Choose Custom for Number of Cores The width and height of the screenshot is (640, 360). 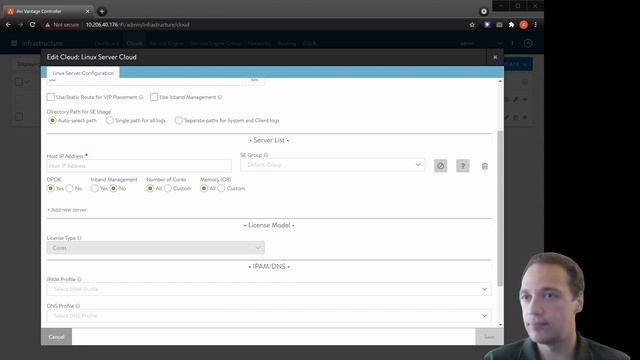tap(168, 188)
